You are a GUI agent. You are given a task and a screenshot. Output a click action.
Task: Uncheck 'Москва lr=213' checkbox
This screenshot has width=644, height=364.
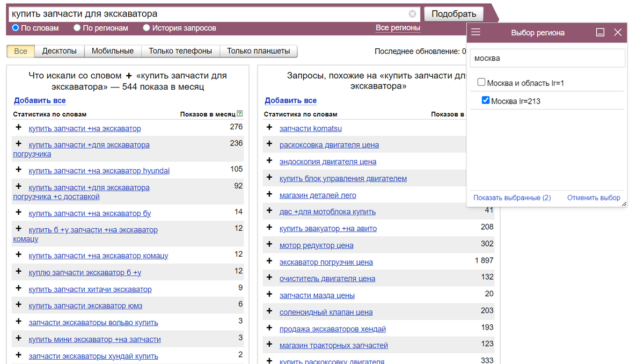[x=486, y=100]
